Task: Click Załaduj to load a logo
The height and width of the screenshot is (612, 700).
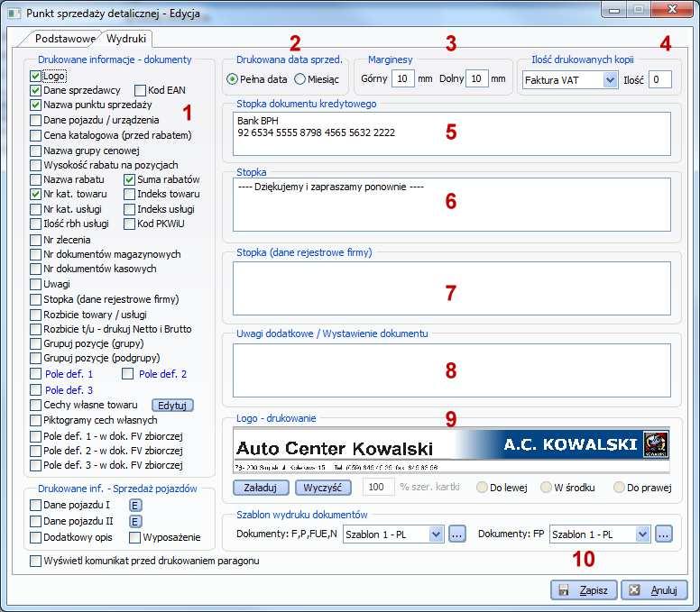Action: click(x=261, y=488)
